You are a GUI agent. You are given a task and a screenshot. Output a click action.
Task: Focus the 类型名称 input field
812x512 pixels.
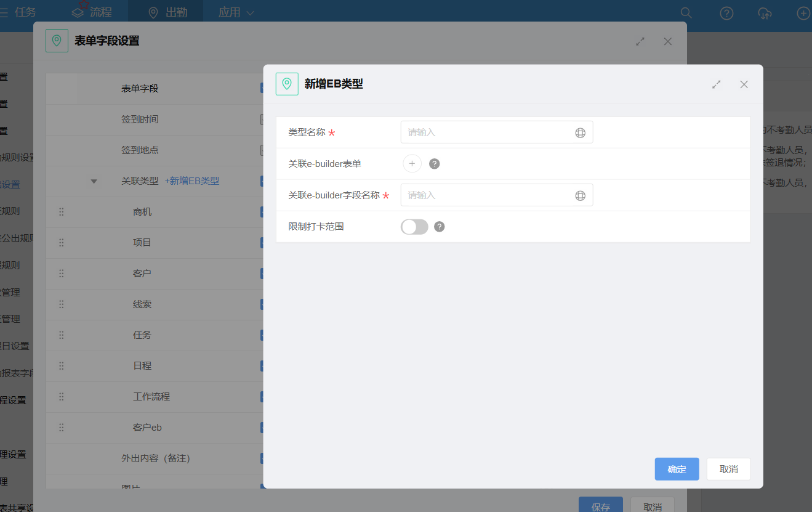[496, 132]
